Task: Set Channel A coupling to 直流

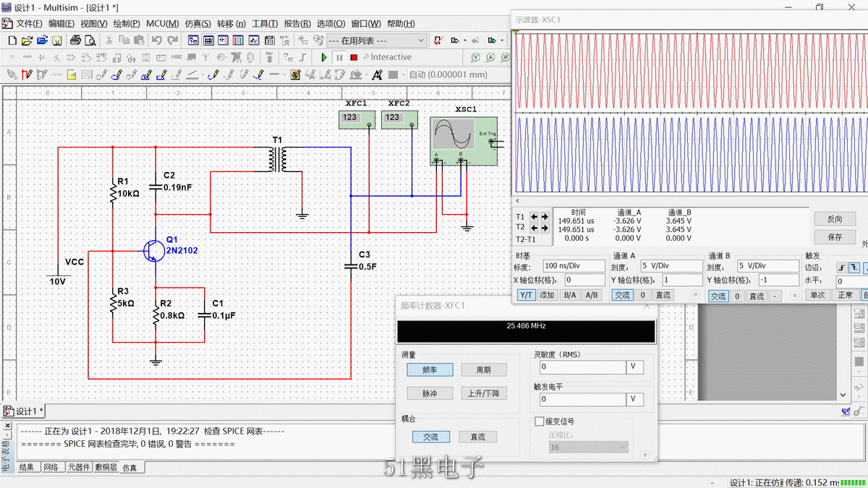Action: click(x=663, y=295)
